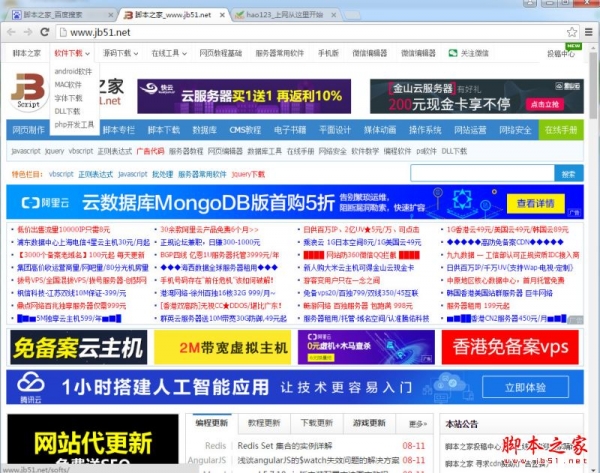The width and height of the screenshot is (600, 473).
Task: Open 投稿中心 link
Action: click(561, 54)
